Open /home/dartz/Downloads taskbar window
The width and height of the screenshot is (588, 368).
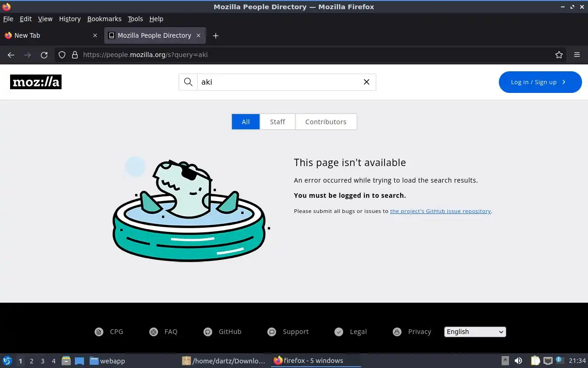tap(224, 361)
